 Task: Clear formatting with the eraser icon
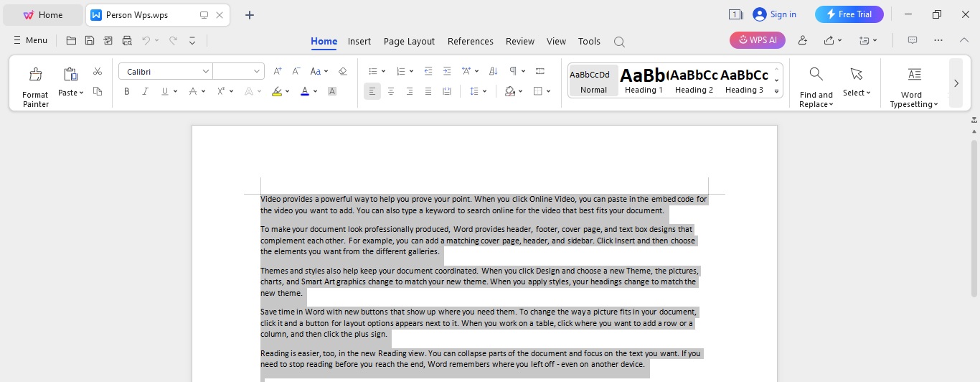(x=342, y=71)
